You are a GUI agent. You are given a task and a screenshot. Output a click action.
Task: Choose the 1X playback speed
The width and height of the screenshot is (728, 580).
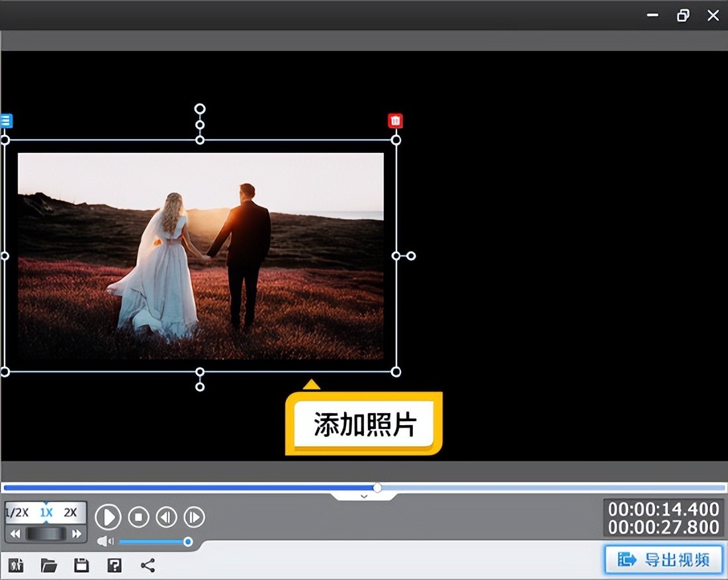click(x=46, y=512)
